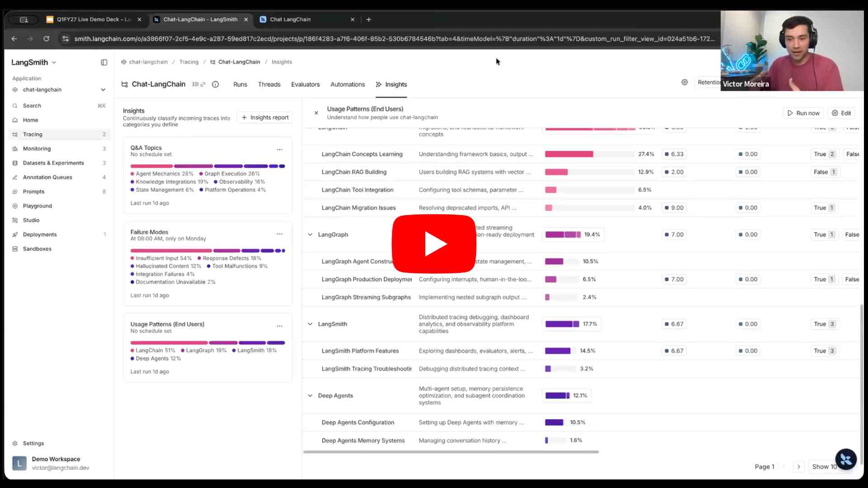Collapse sidebar with the panel toggle icon
Image resolution: width=868 pixels, height=488 pixels.
pos(104,62)
